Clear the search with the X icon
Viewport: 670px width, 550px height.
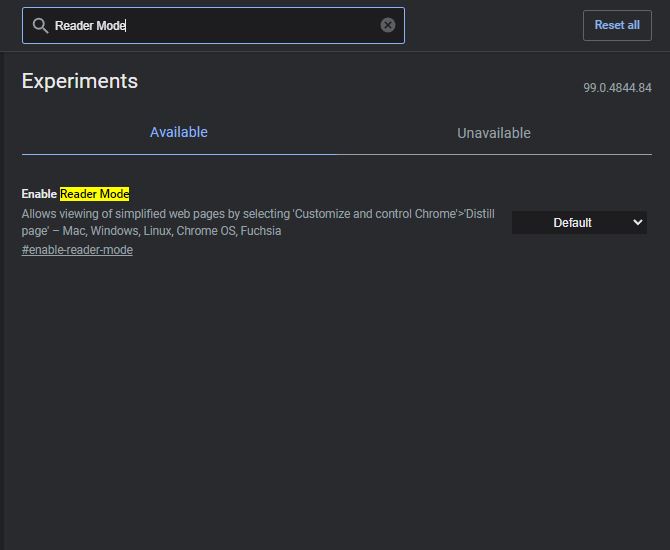tap(388, 25)
